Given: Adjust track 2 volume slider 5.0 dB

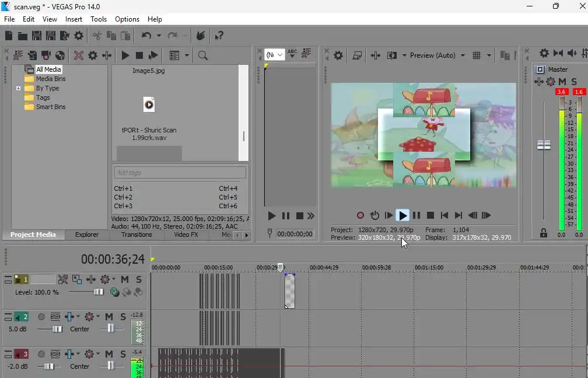Looking at the screenshot, I should (x=57, y=329).
